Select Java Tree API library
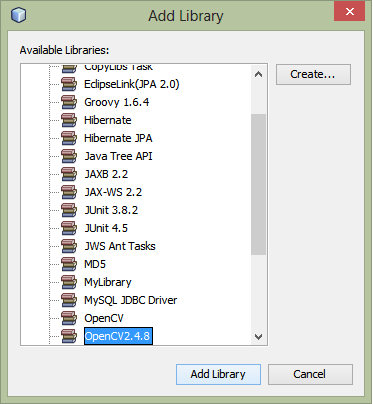373x404 pixels. coord(118,156)
